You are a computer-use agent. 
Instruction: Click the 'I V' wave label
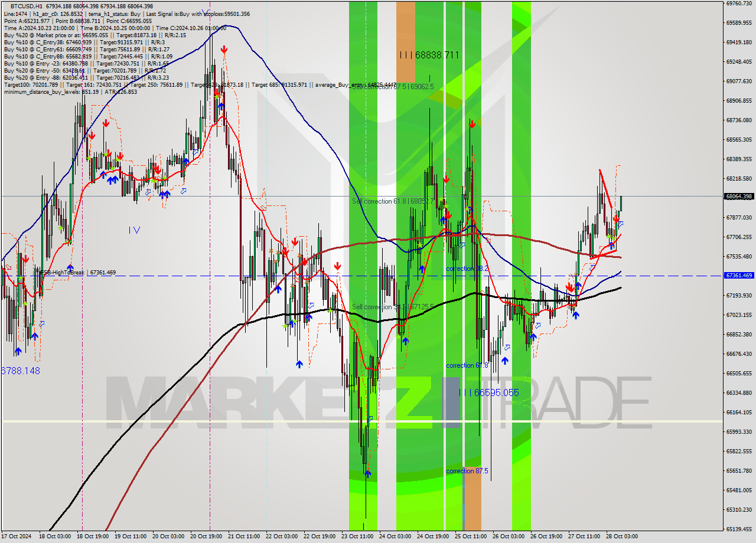coord(134,230)
